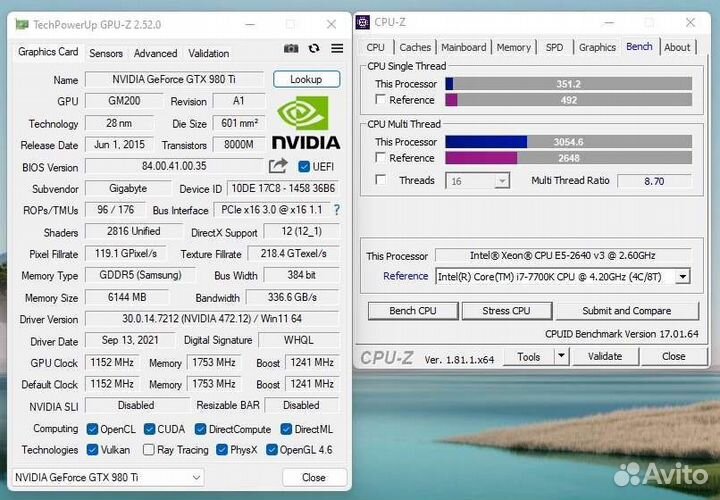Click the Stress CPU button
720x500 pixels.
pyautogui.click(x=506, y=311)
